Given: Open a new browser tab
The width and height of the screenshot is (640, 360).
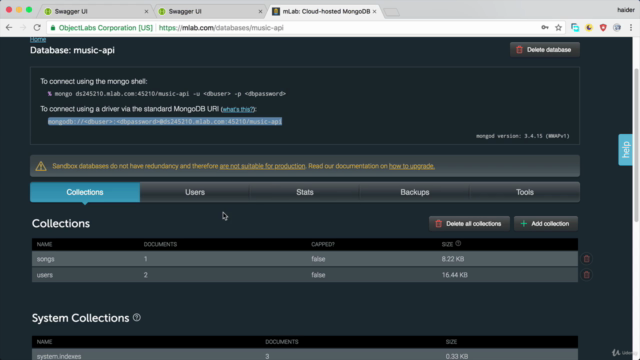Looking at the screenshot, I should 392,12.
